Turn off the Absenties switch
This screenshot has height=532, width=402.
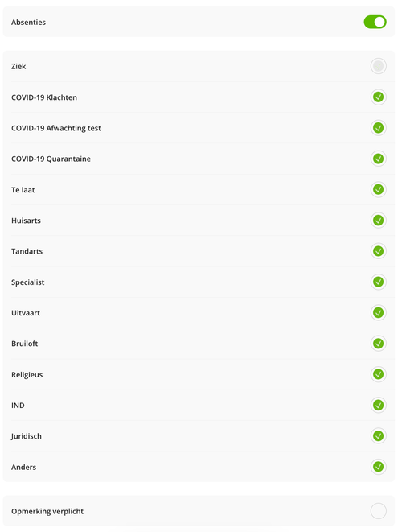tap(375, 22)
